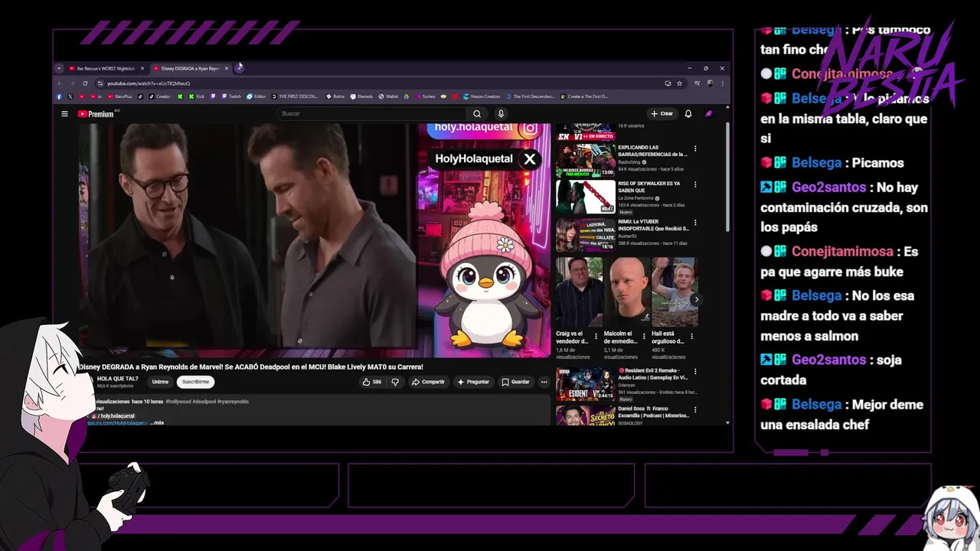Screen dimensions: 980x551
Task: Dislike the video with thumbs-down
Action: (395, 382)
